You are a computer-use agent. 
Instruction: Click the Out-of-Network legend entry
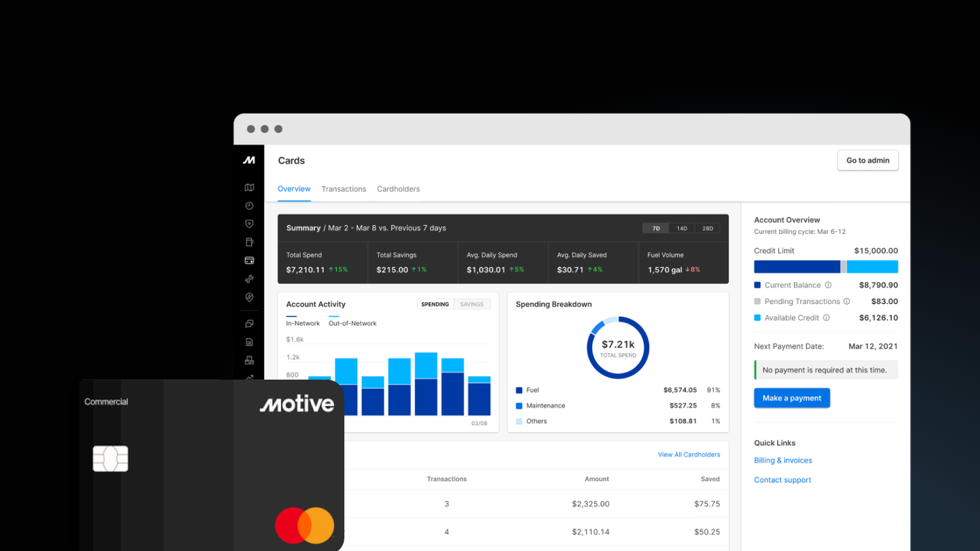pyautogui.click(x=353, y=320)
